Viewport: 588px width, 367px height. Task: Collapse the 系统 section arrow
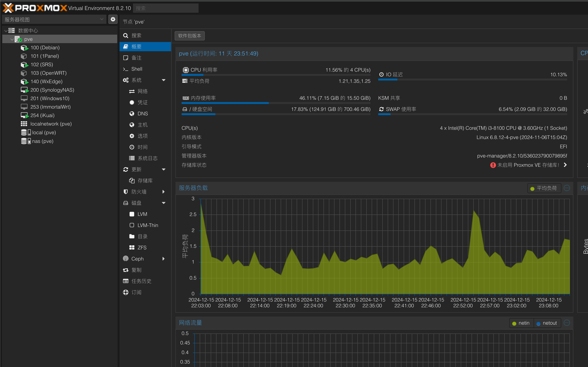[x=163, y=80]
